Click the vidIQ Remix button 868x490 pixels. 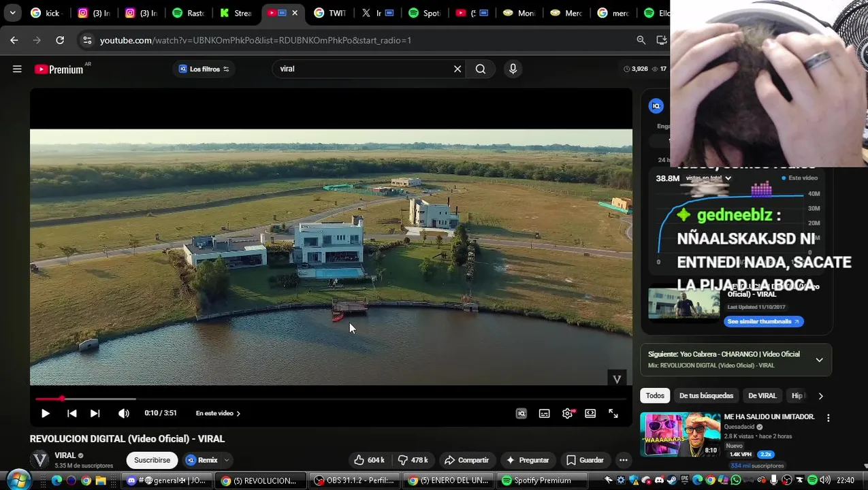click(x=202, y=460)
